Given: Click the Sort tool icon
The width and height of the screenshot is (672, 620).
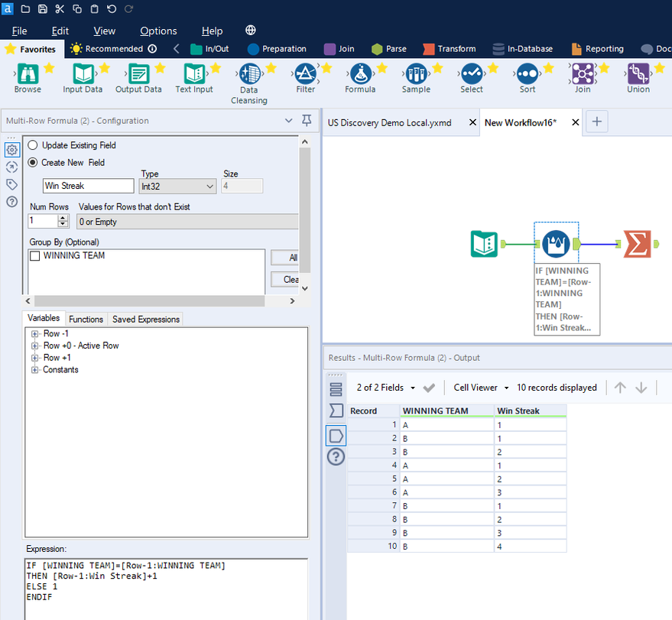Looking at the screenshot, I should [x=528, y=74].
